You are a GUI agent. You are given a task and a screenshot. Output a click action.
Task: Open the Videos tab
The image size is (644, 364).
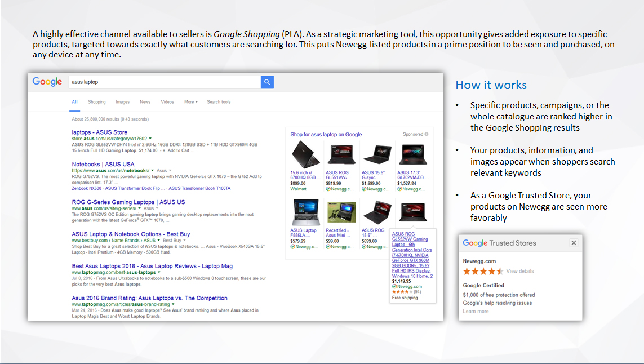(x=167, y=102)
